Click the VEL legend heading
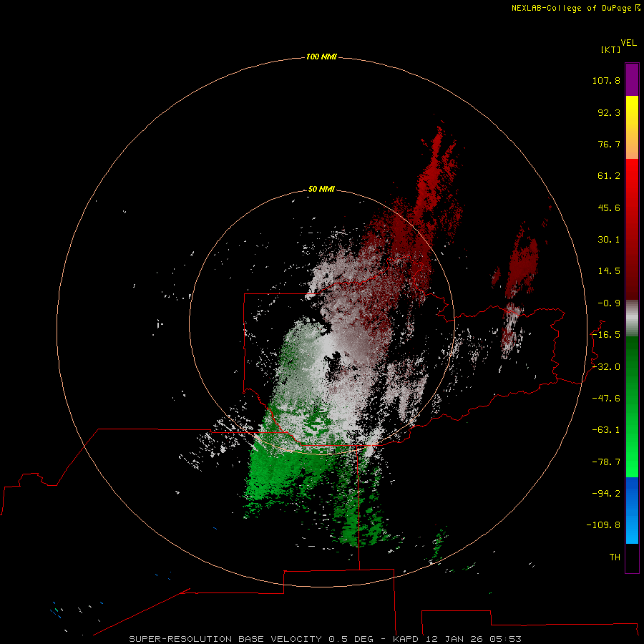This screenshot has width=644, height=644. (628, 43)
